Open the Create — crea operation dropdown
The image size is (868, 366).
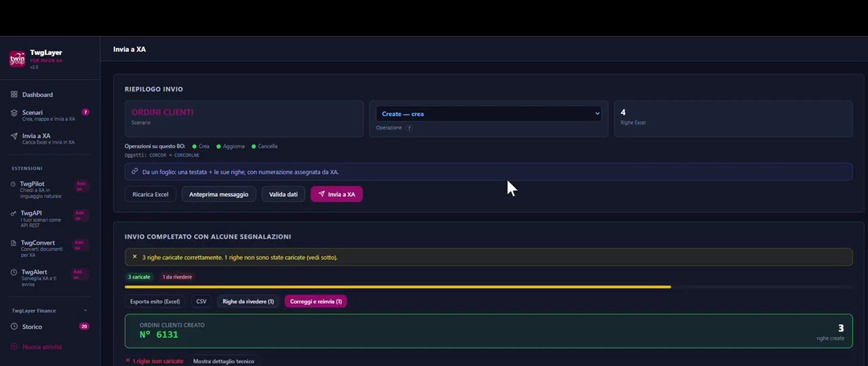(x=488, y=113)
